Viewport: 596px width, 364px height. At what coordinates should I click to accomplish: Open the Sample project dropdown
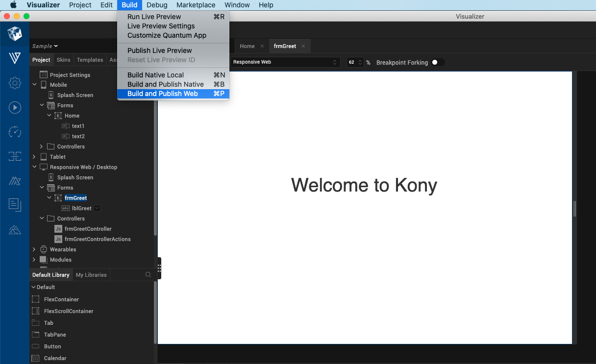[x=45, y=46]
